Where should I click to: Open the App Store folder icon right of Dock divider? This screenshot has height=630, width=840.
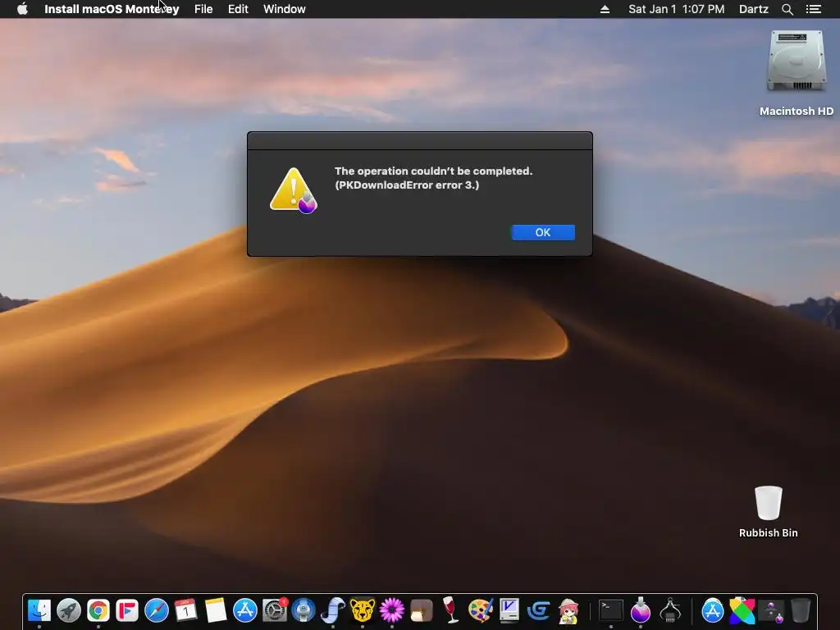[x=713, y=610]
